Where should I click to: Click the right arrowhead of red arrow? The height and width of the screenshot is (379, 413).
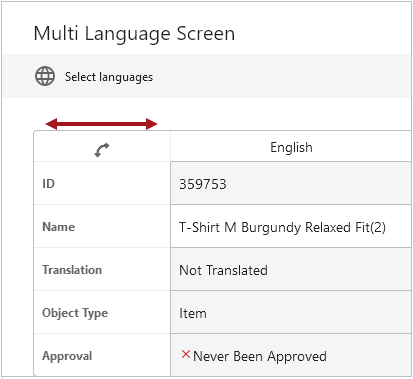152,124
